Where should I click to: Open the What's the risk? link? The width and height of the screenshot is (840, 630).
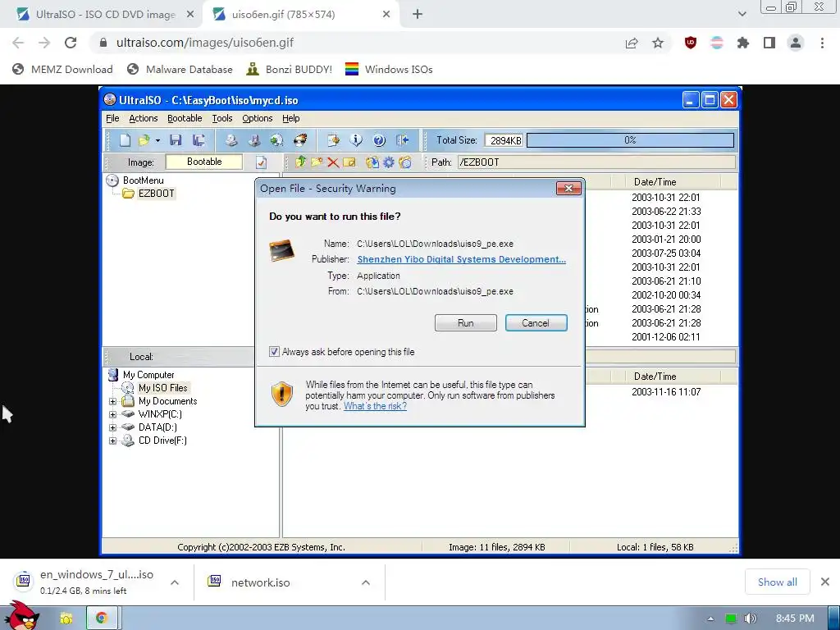(375, 406)
